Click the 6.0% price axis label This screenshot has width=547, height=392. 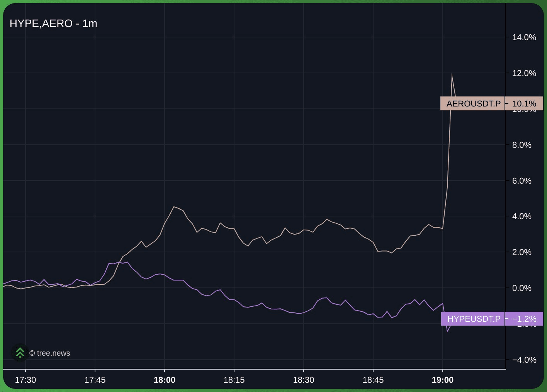[522, 181]
